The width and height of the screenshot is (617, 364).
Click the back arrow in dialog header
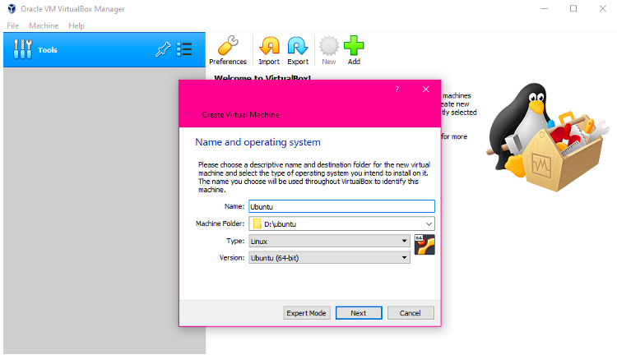[x=188, y=113]
